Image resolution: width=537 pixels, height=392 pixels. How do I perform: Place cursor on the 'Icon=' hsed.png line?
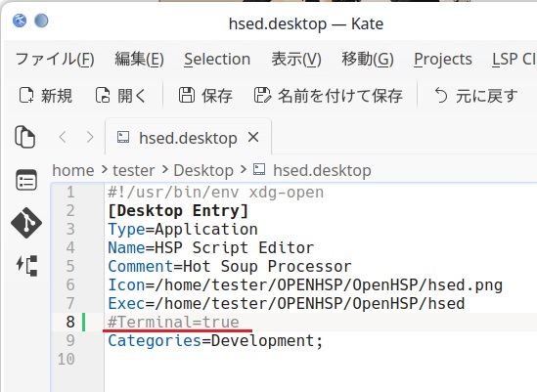pyautogui.click(x=305, y=284)
